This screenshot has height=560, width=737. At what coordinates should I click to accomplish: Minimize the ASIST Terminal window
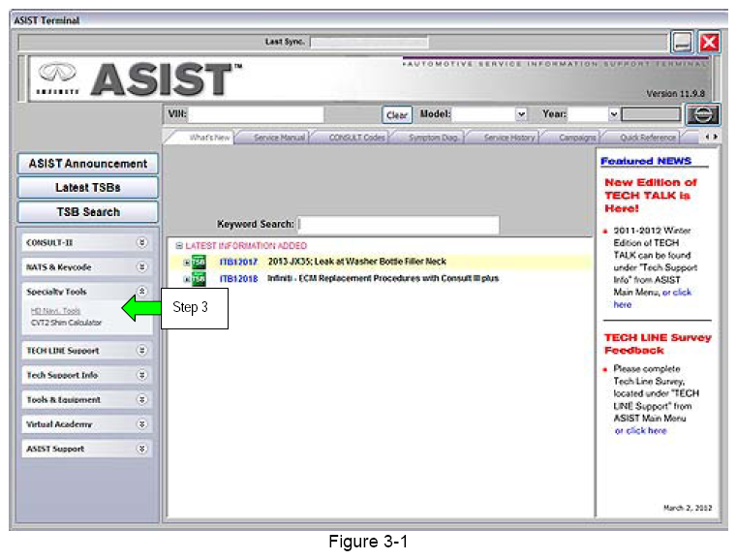point(683,42)
